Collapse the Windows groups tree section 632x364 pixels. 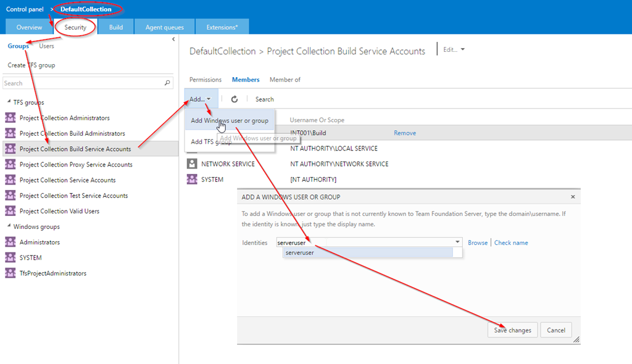pos(9,227)
